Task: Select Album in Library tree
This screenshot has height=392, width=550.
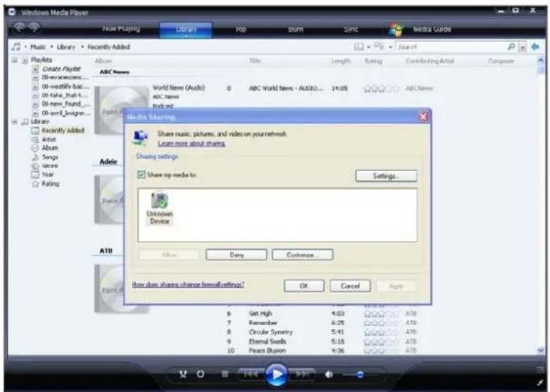Action: [50, 148]
